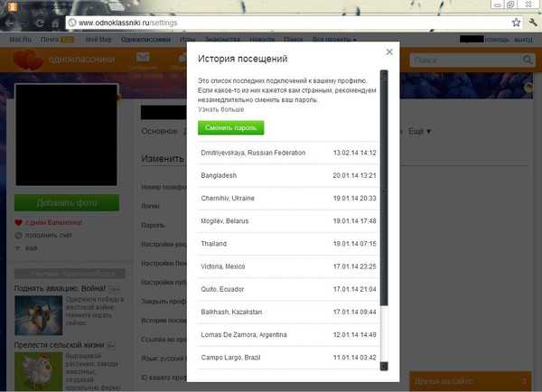
Task: Click the browser back arrow
Action: tap(10, 23)
